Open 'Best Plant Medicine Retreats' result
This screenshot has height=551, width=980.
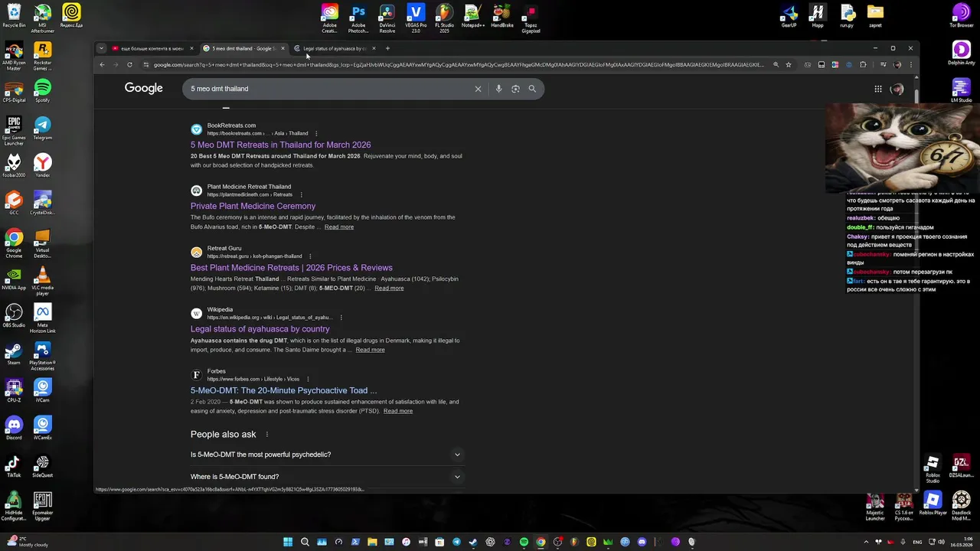[291, 268]
